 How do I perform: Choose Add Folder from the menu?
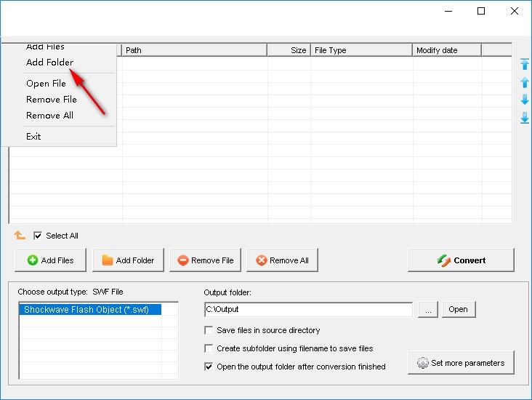pos(49,62)
